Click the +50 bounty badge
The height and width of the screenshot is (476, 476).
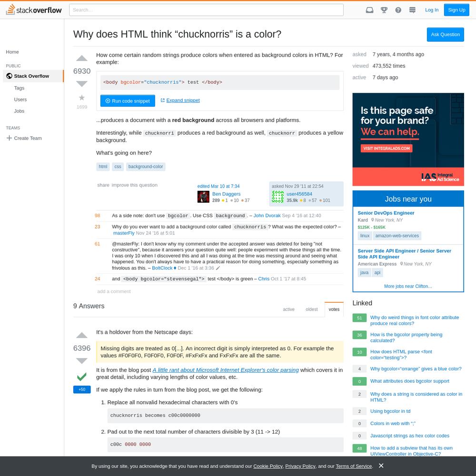coord(82,389)
